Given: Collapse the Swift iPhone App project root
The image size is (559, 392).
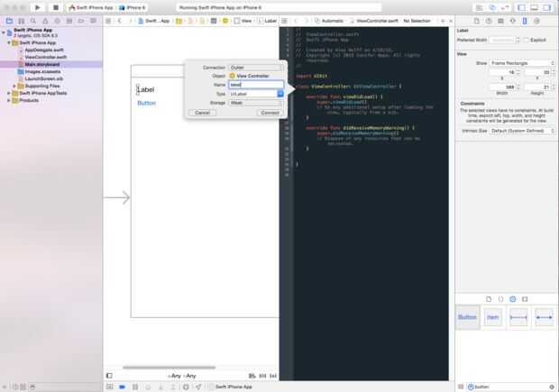Looking at the screenshot, I should click(4, 32).
